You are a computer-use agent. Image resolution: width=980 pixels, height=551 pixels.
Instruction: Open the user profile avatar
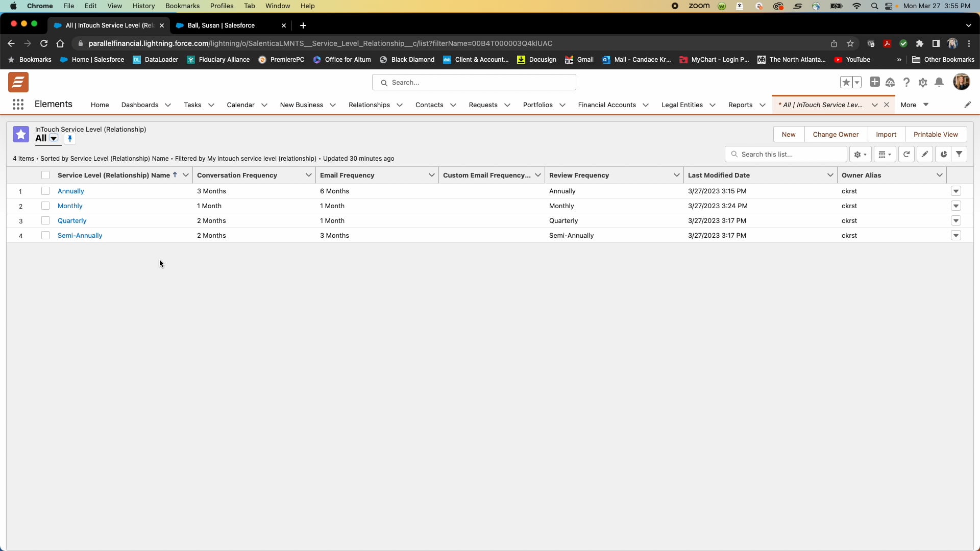(x=961, y=82)
